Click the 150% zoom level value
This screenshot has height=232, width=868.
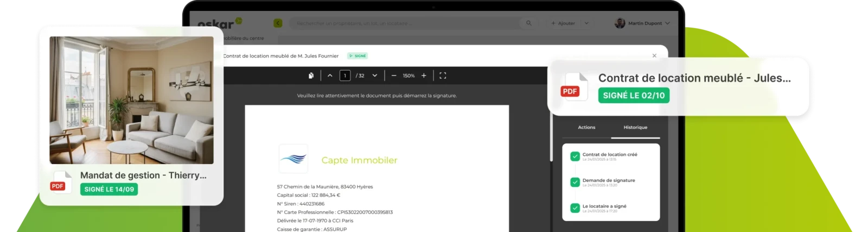[409, 76]
